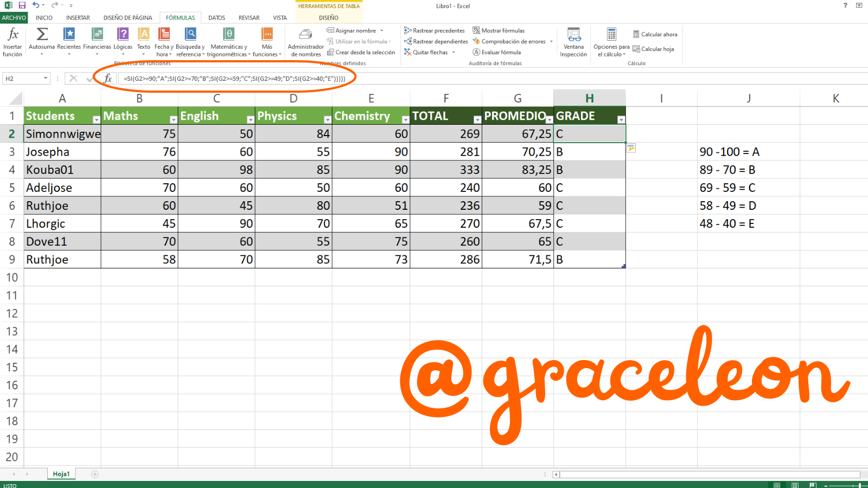Click the Quick Analysis icon beside cell H3
This screenshot has width=868, height=488.
(631, 148)
